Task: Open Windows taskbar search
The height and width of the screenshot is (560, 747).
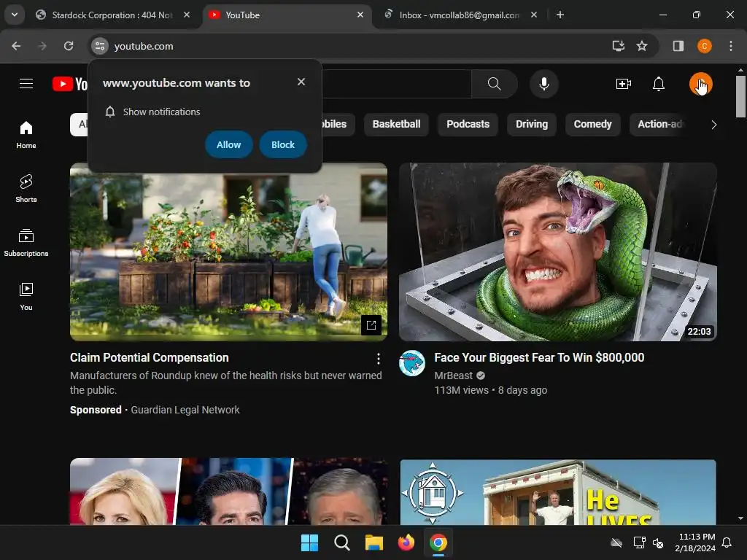Action: (x=342, y=542)
